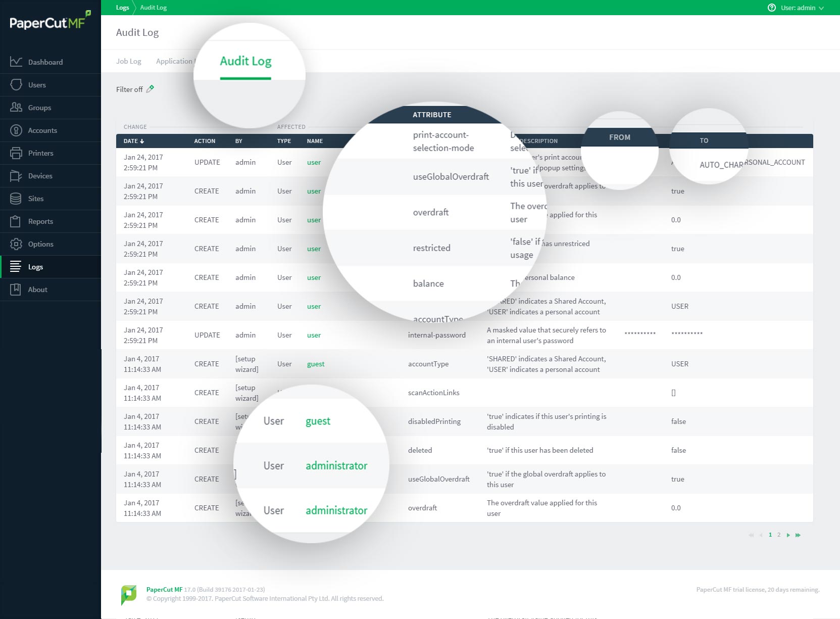Click '[setup wizard]' in the scanActionLinks row
Viewport: 840px width, 619px height.
point(246,393)
